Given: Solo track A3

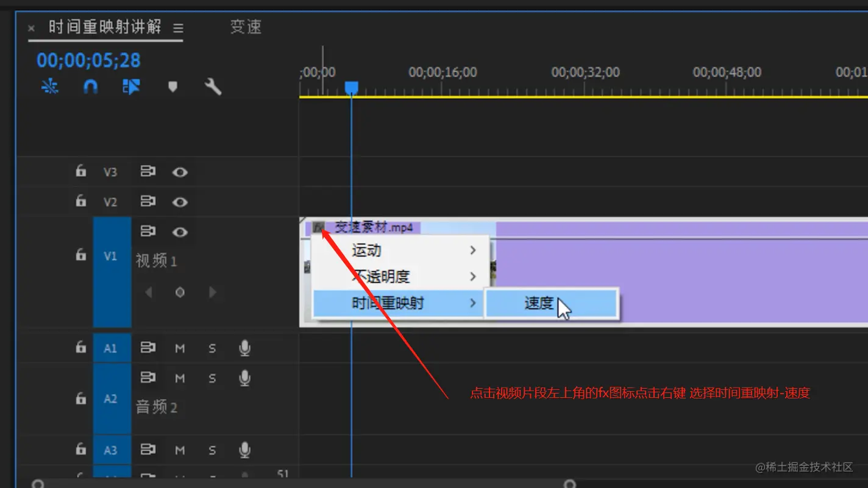Looking at the screenshot, I should coord(212,451).
